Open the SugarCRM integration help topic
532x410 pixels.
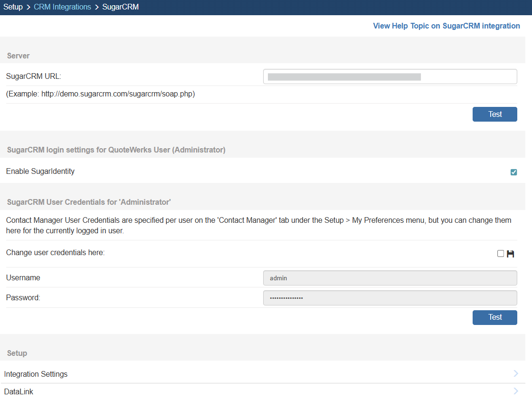[446, 26]
